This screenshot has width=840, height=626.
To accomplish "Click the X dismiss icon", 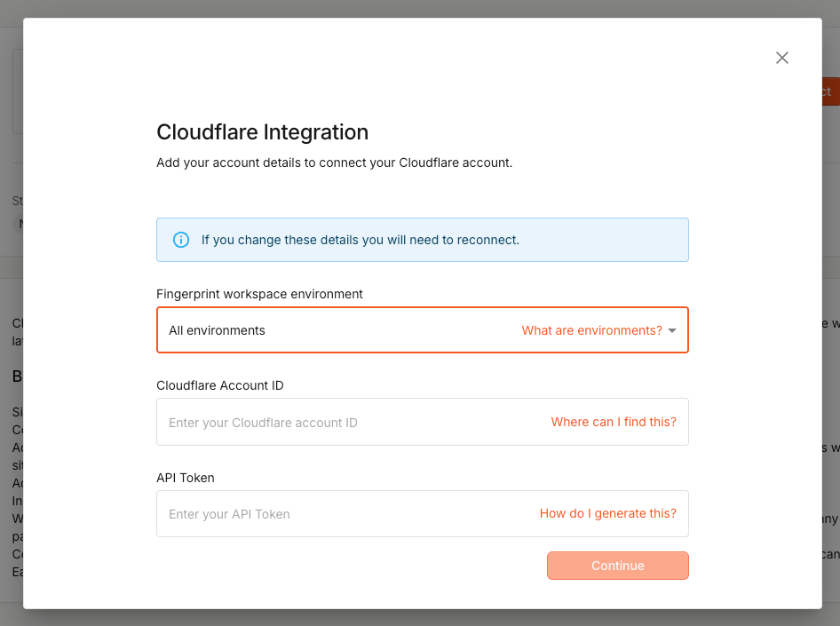I will (782, 57).
